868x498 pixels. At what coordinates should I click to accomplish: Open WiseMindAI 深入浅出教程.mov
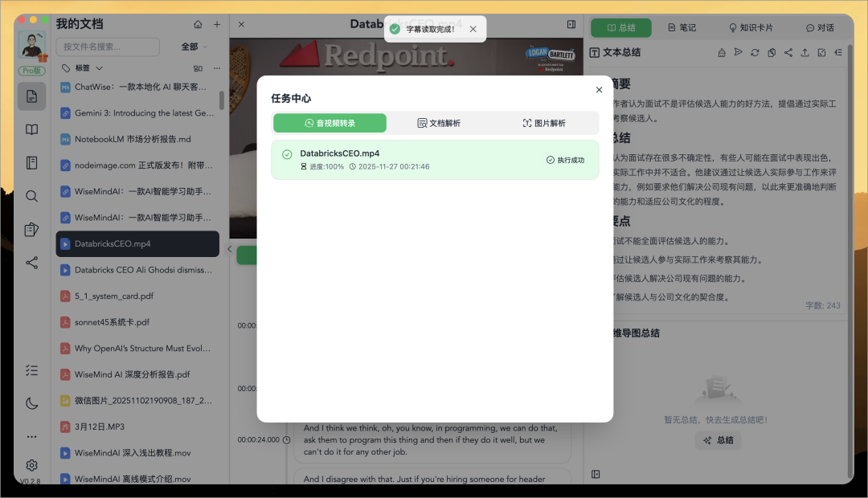(x=137, y=453)
